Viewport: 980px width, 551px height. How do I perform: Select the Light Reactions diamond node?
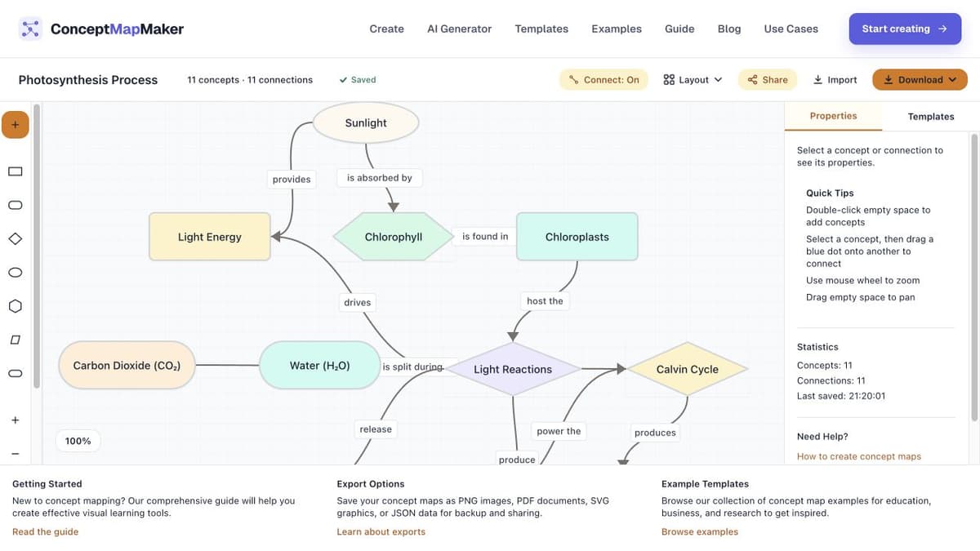(x=513, y=369)
